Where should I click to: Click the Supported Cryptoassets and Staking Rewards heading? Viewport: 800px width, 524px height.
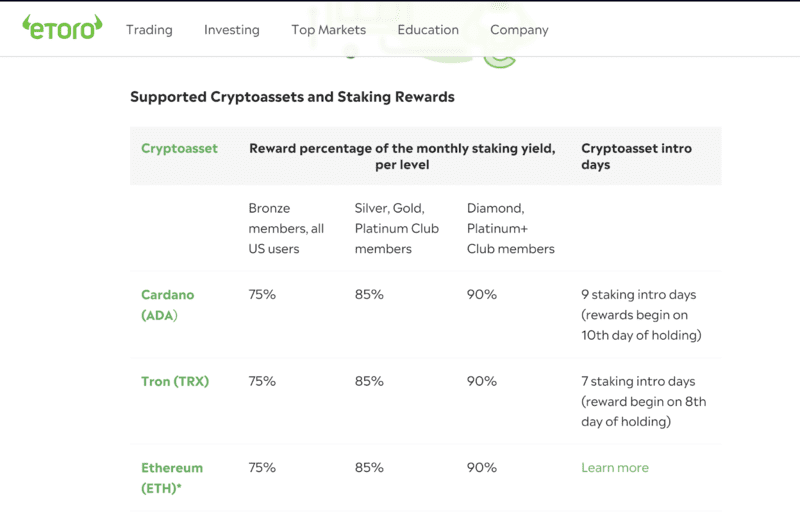292,97
